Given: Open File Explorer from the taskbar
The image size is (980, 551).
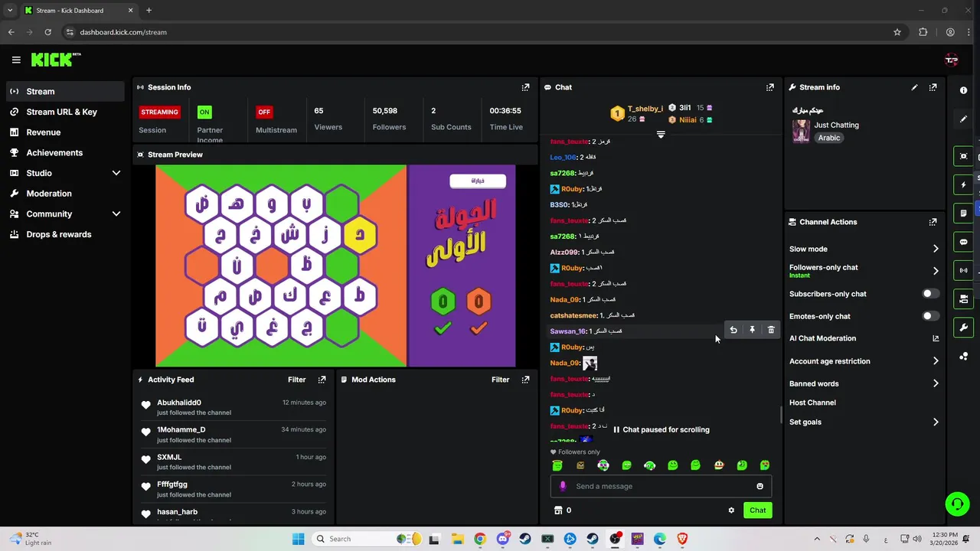Looking at the screenshot, I should [457, 539].
